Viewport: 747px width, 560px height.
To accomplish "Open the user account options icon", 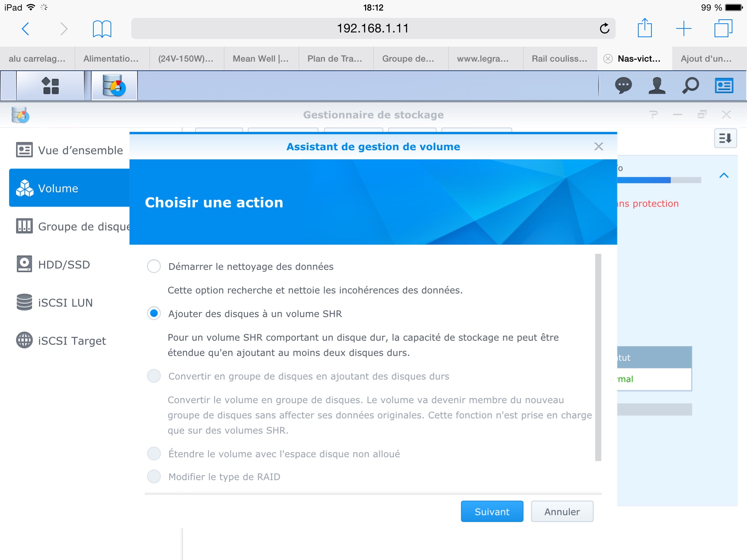I will [x=657, y=86].
